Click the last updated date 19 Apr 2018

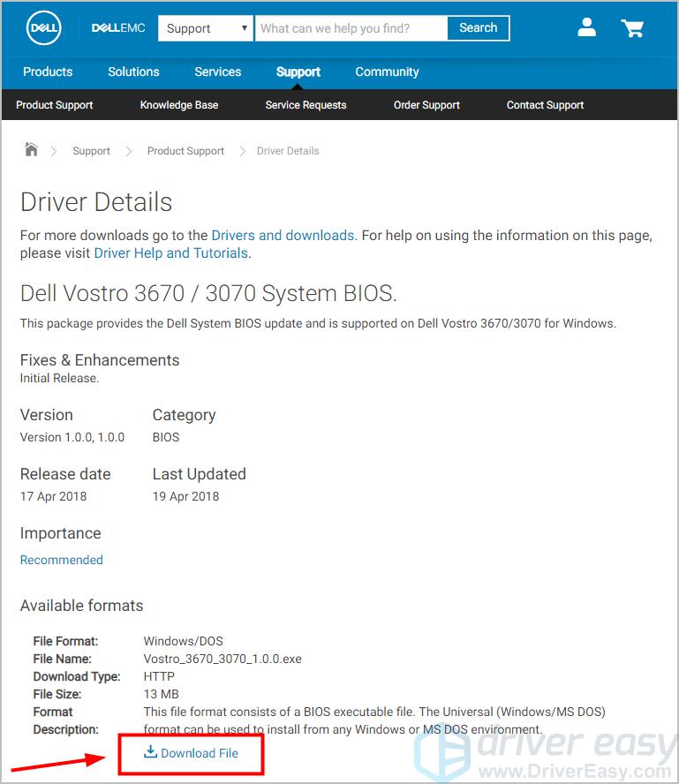click(185, 496)
